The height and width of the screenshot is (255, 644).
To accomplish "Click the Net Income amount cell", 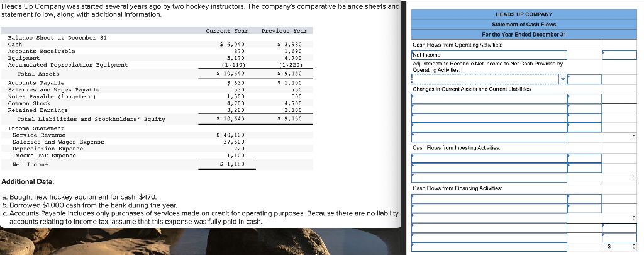I will 619,55.
